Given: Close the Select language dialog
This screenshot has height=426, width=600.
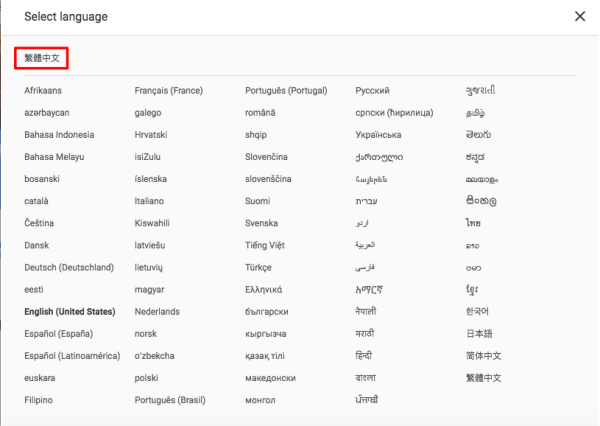Looking at the screenshot, I should pyautogui.click(x=580, y=16).
